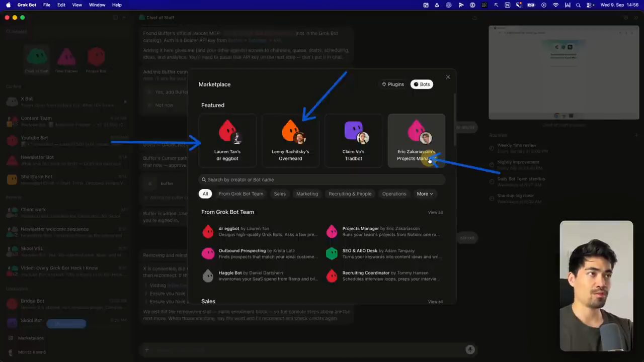Screen dimensions: 644x362
Task: Select the Recruiting & People filter
Action: tap(350, 194)
